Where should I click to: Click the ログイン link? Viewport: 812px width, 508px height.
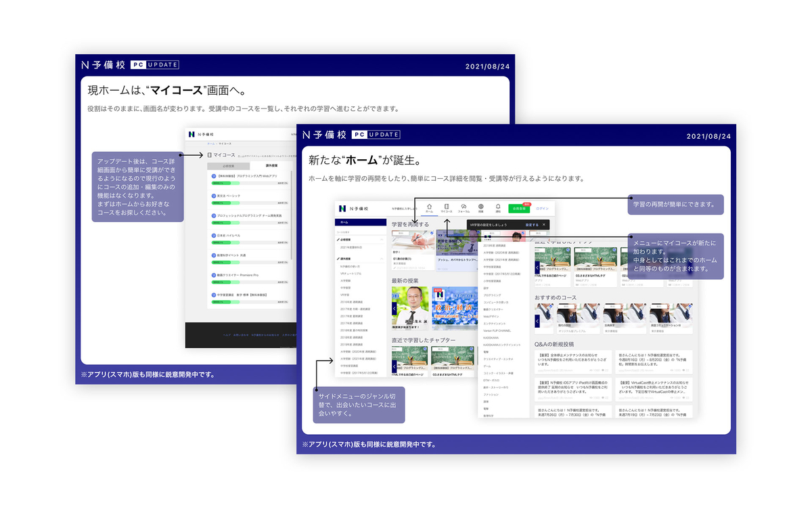coord(543,209)
